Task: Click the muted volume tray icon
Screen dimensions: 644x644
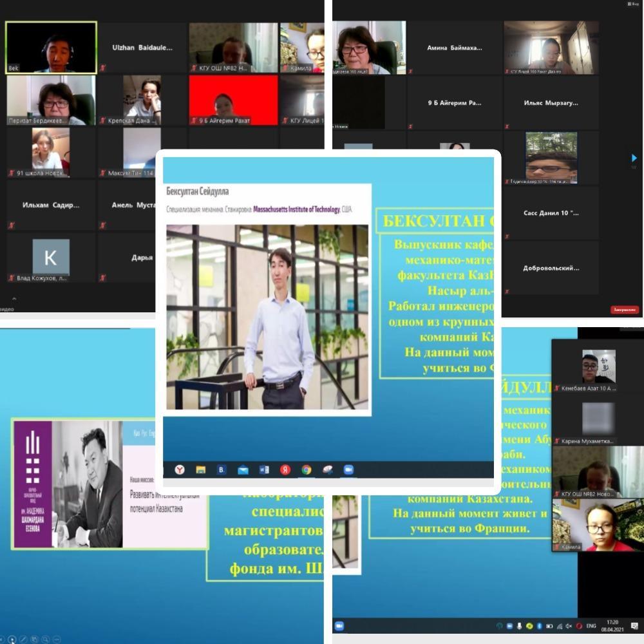Action: pyautogui.click(x=569, y=626)
